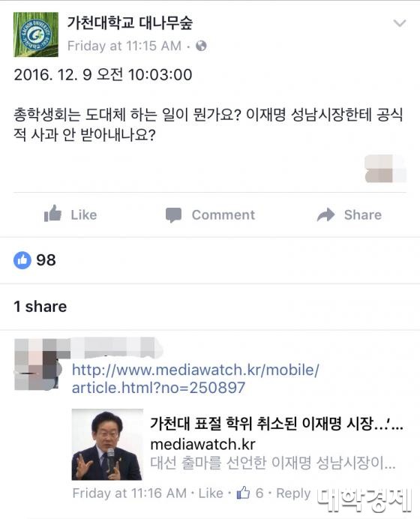Viewport: 420px width, 519px height.
Task: Open the mediawatch.kr article URL link
Action: coord(195,379)
